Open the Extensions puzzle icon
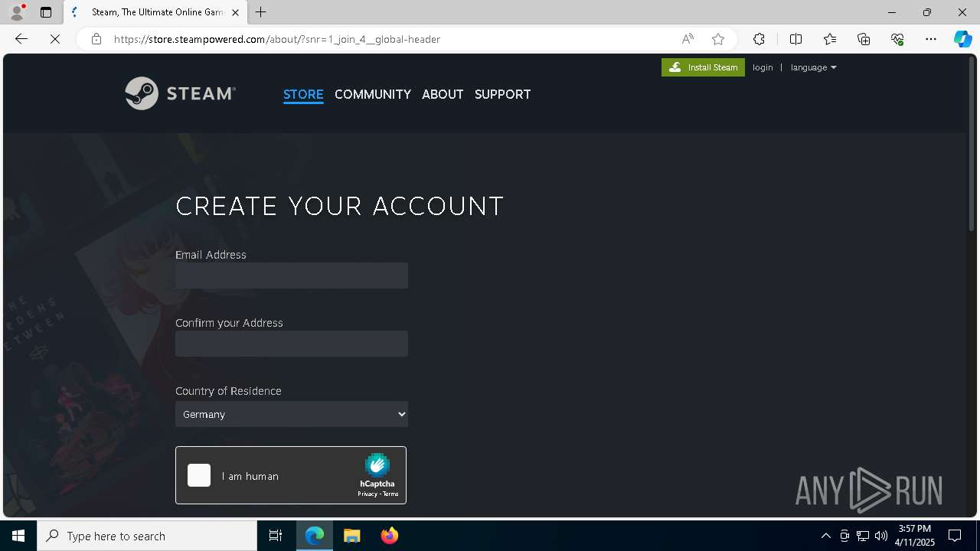Screen dimensions: 980x551 759,39
